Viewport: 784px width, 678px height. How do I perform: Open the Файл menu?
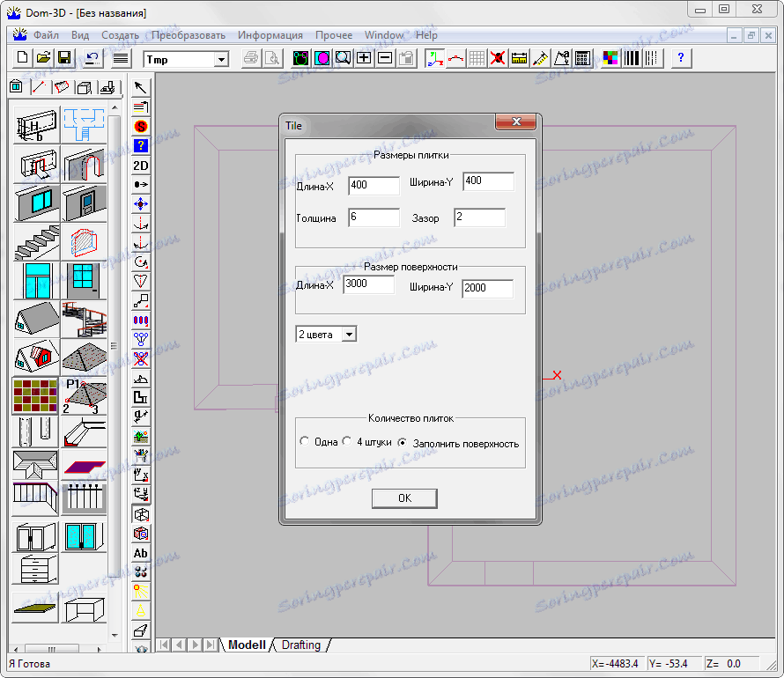click(46, 35)
